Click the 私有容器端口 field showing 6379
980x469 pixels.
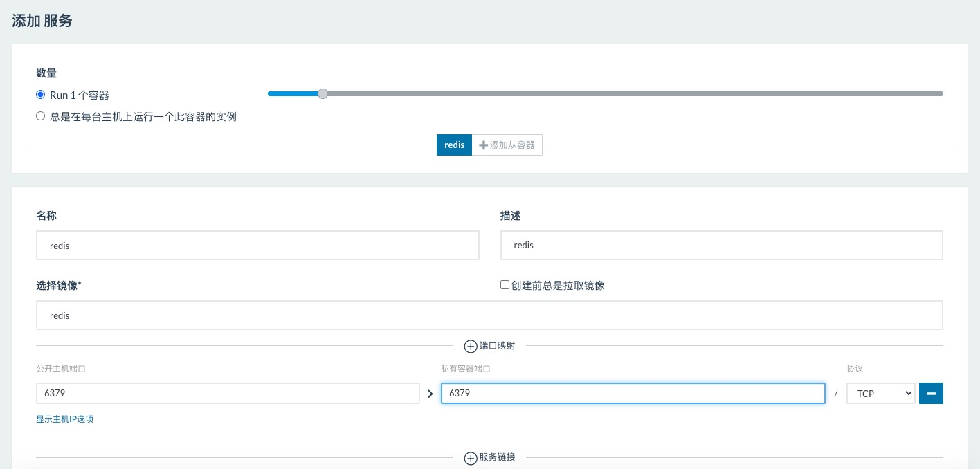633,393
